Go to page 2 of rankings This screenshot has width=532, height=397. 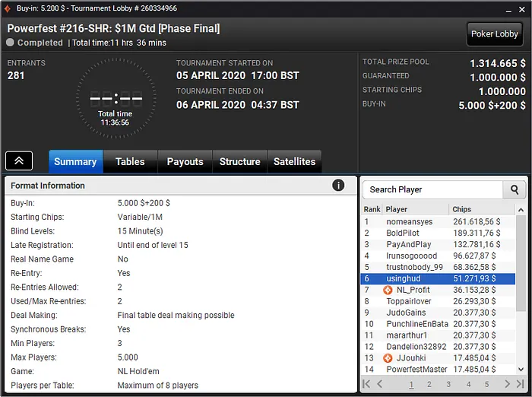[x=429, y=384]
